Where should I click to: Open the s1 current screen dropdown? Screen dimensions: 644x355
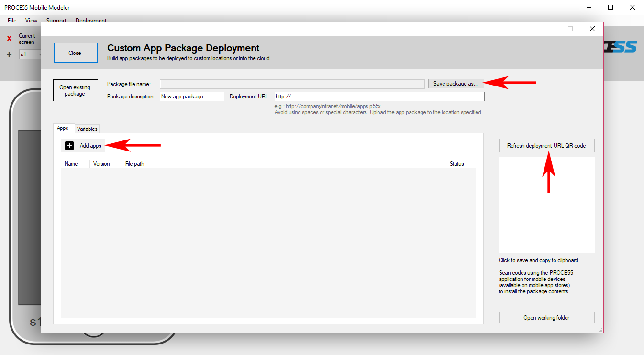coord(30,54)
